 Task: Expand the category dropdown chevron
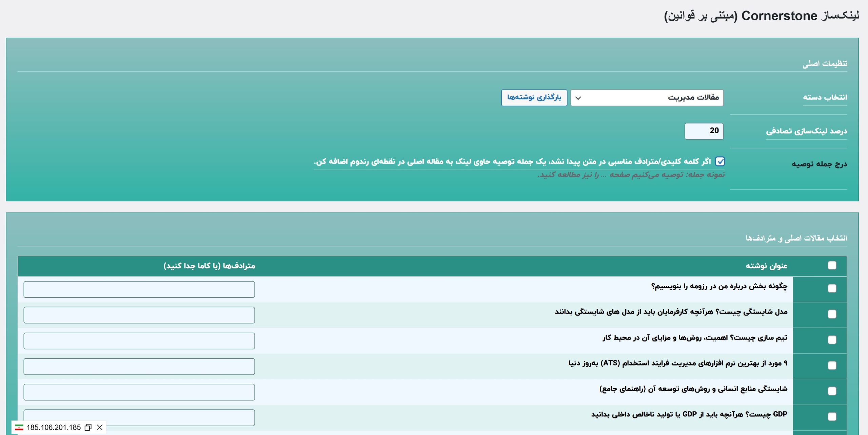(x=578, y=98)
